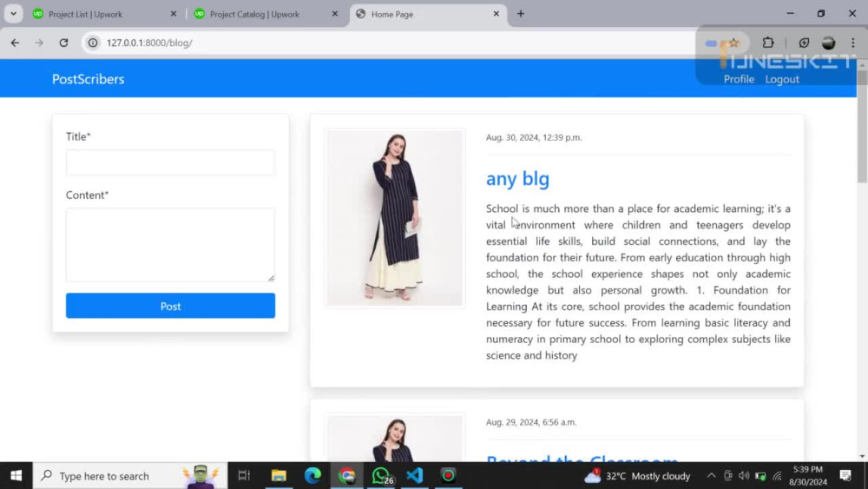Open the 'any blg' post title
This screenshot has height=489, width=868.
(x=517, y=179)
